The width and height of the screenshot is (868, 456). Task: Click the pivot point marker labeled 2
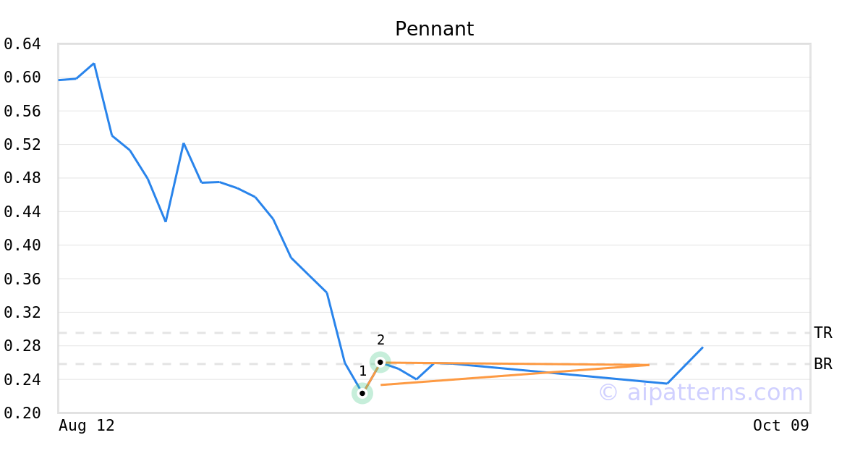pyautogui.click(x=380, y=362)
